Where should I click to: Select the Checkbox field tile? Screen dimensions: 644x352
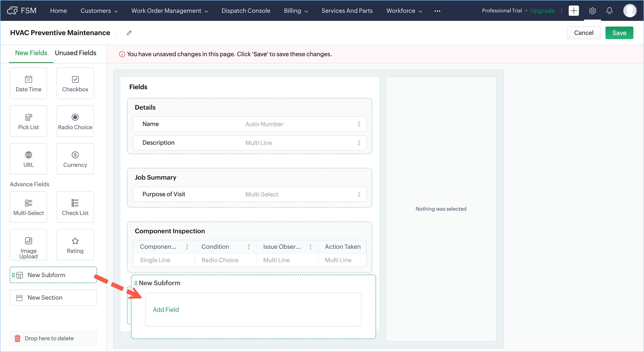(x=75, y=83)
